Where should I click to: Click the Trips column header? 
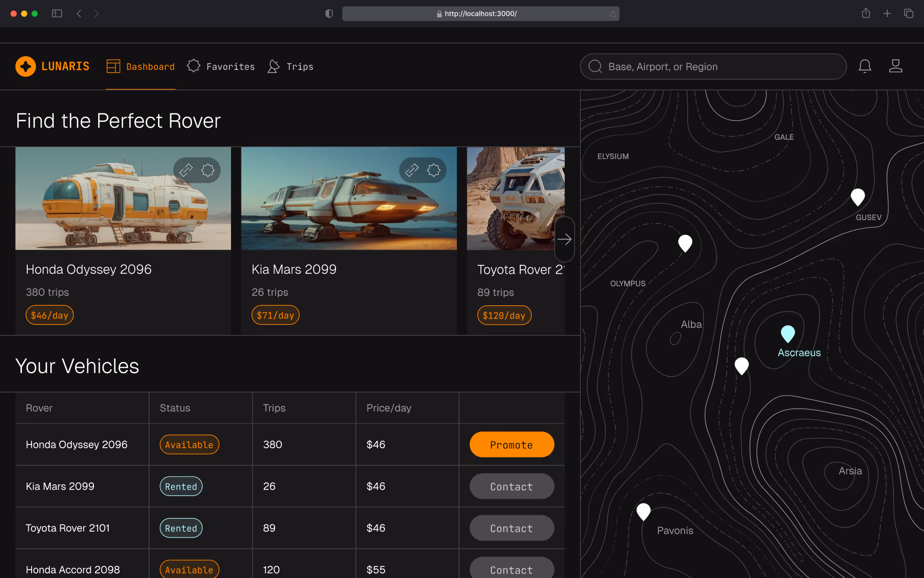(x=274, y=408)
